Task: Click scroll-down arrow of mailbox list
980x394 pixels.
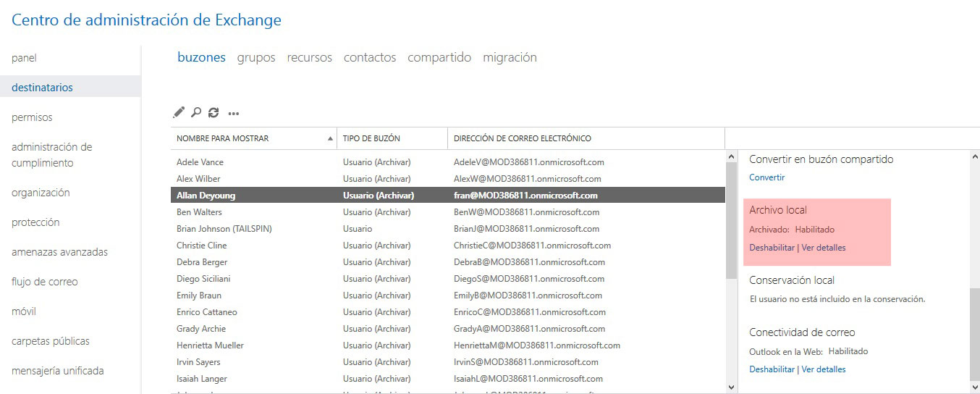Action: tap(731, 387)
